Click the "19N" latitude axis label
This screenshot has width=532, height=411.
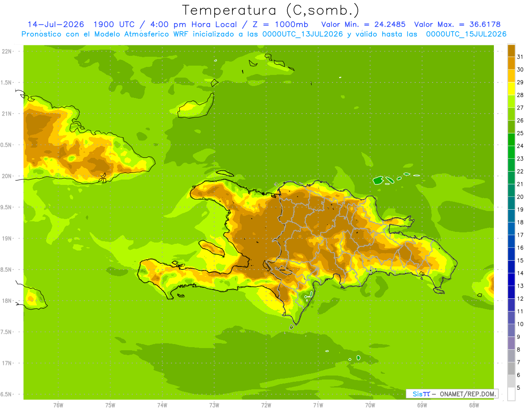click(7, 239)
